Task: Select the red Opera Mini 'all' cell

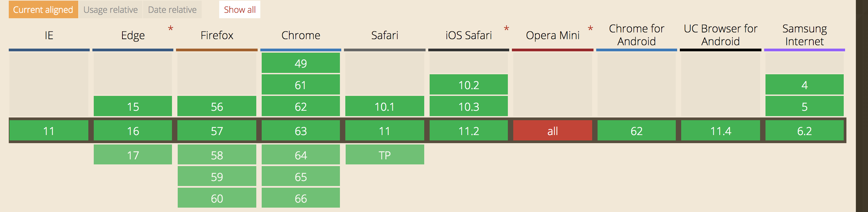Action: (x=553, y=131)
